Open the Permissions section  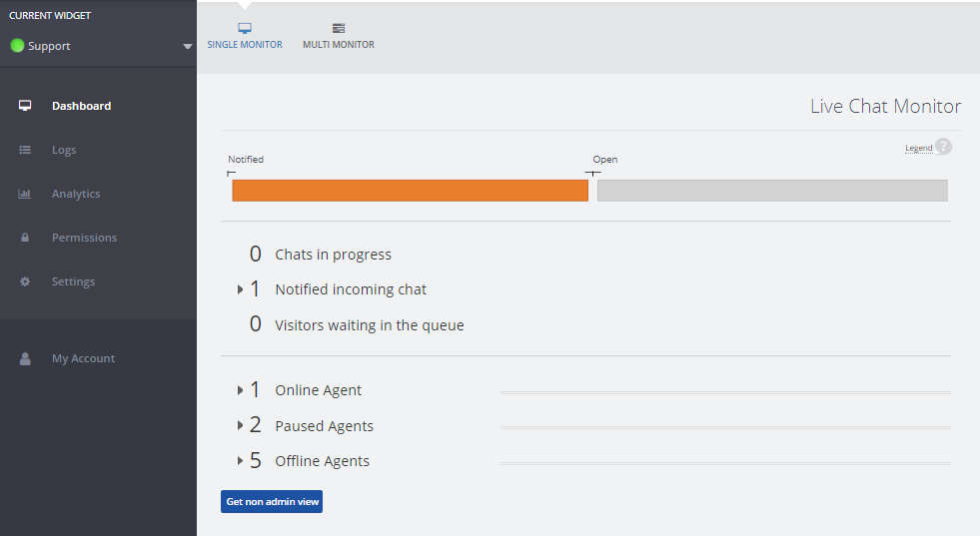pos(84,238)
